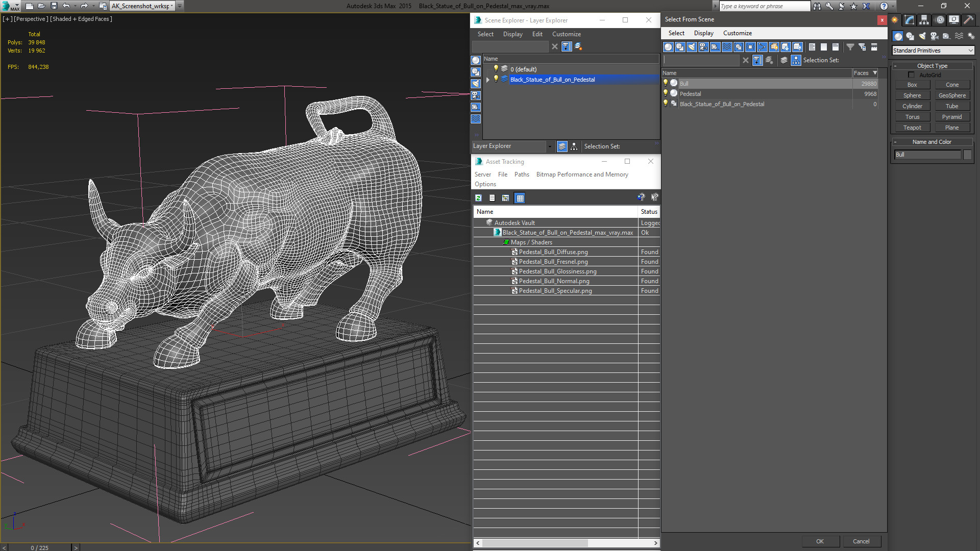Click Select None icon in Select From Scene

coord(823,47)
